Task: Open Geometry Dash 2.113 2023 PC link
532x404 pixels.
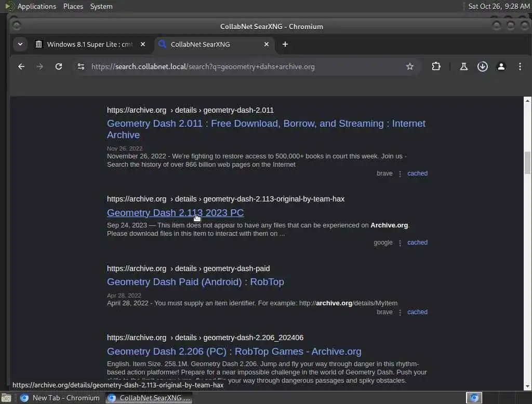Action: click(x=176, y=213)
